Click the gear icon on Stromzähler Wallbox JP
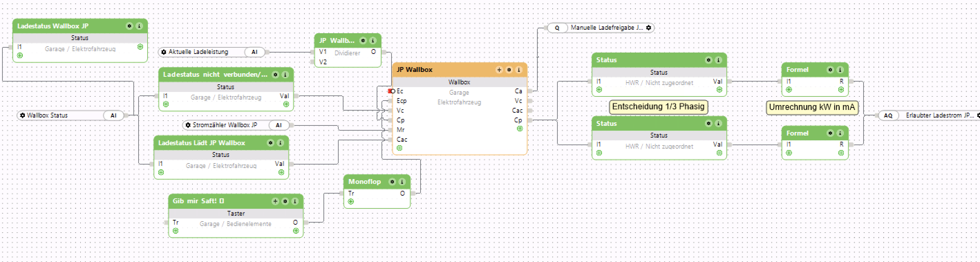Image resolution: width=980 pixels, height=262 pixels. coord(188,125)
